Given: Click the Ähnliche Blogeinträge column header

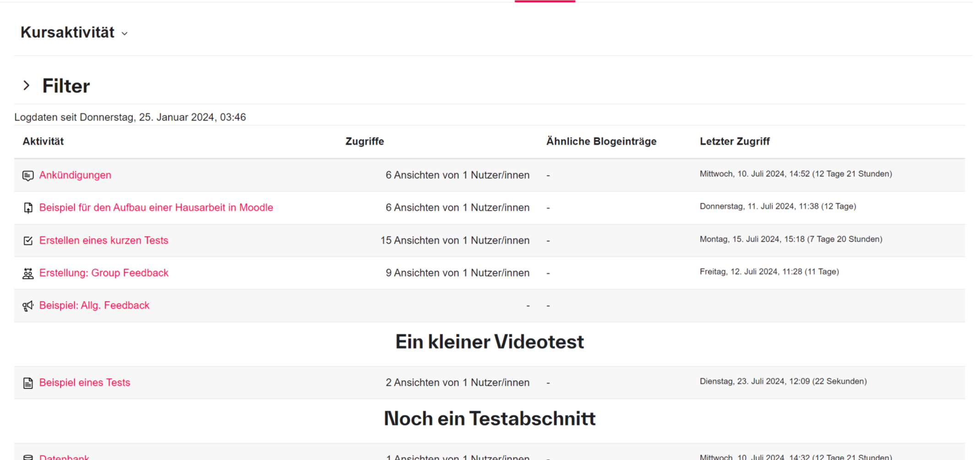Looking at the screenshot, I should tap(601, 142).
